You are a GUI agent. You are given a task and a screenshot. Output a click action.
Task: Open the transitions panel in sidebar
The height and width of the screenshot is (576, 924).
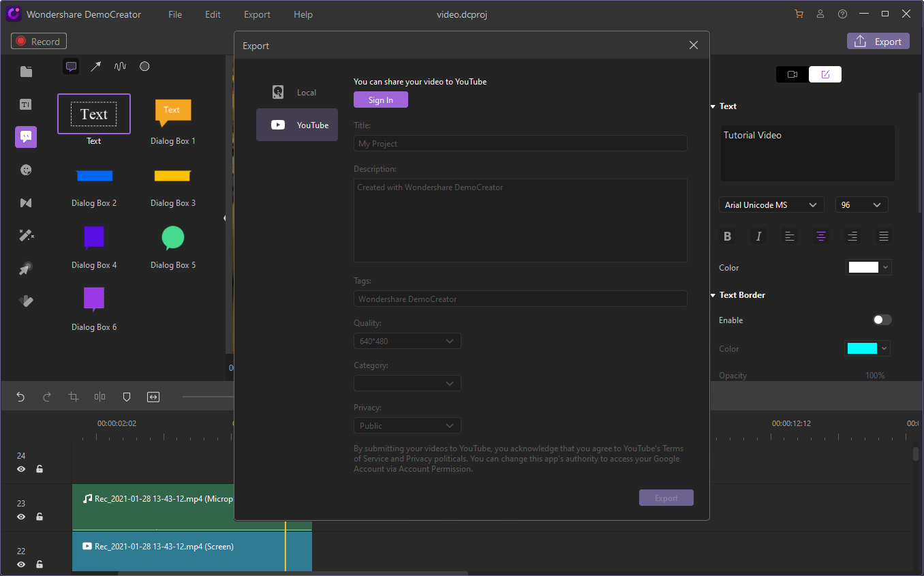coord(26,202)
